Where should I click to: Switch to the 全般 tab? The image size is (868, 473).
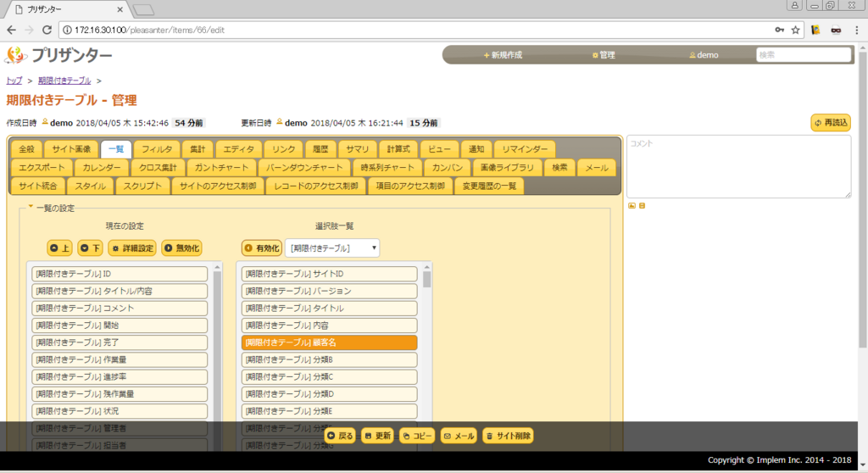[26, 149]
